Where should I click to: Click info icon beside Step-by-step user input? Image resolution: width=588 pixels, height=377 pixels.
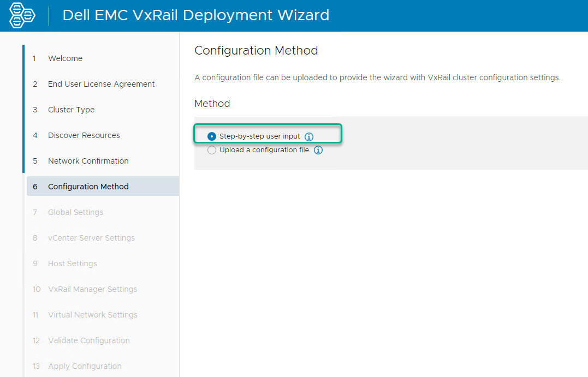coord(309,136)
